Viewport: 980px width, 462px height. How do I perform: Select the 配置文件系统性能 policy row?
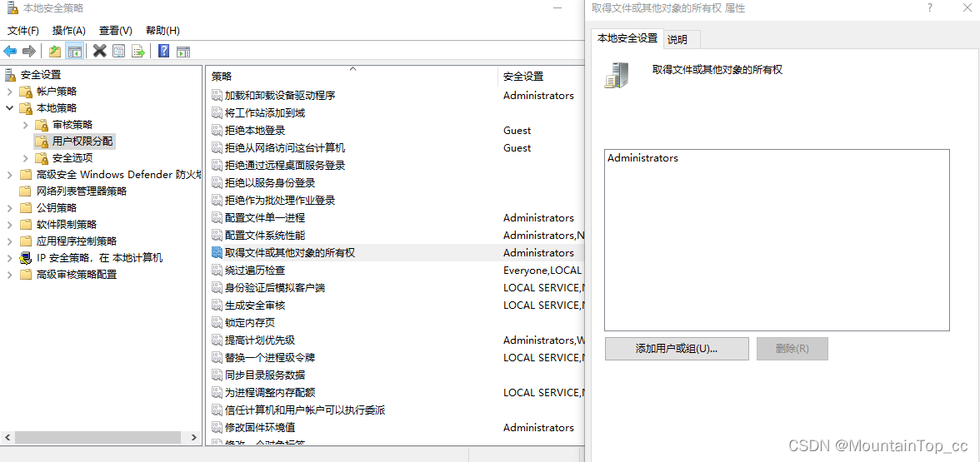click(394, 236)
